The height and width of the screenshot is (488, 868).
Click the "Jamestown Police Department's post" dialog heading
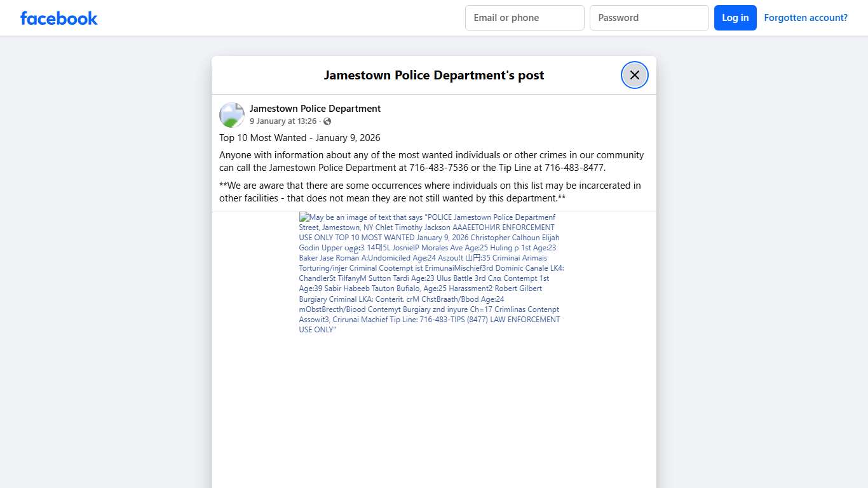[x=433, y=75]
